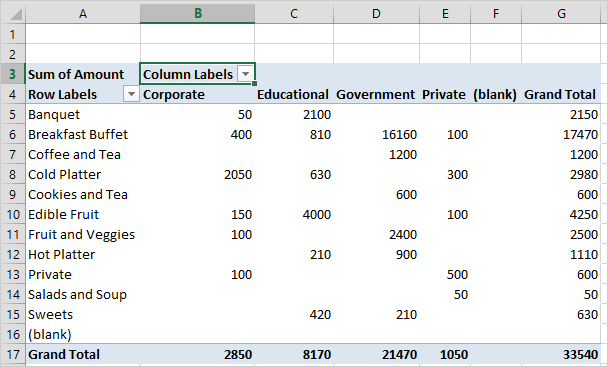Select the 'Coffee and Tea' row label
608x367 pixels.
pyautogui.click(x=83, y=154)
